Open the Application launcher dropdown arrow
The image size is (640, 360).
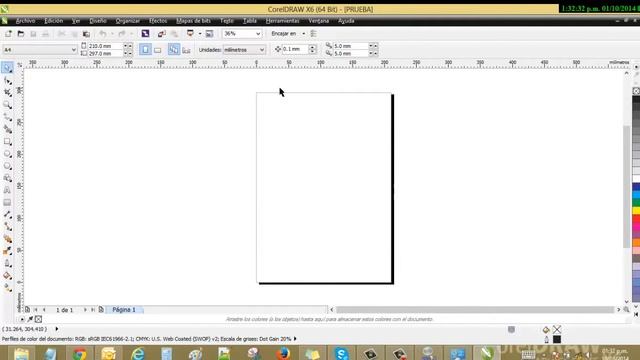point(200,33)
